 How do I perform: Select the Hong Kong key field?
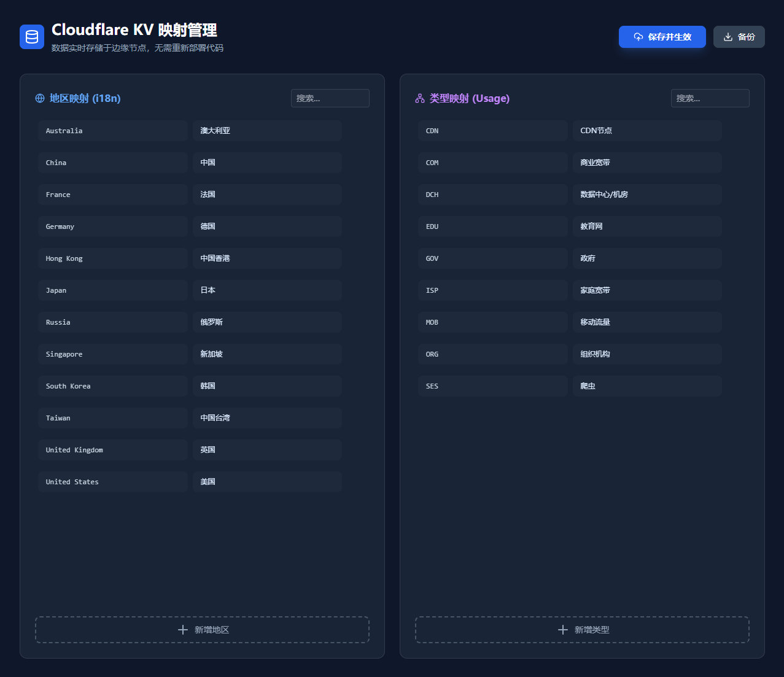[x=113, y=258]
